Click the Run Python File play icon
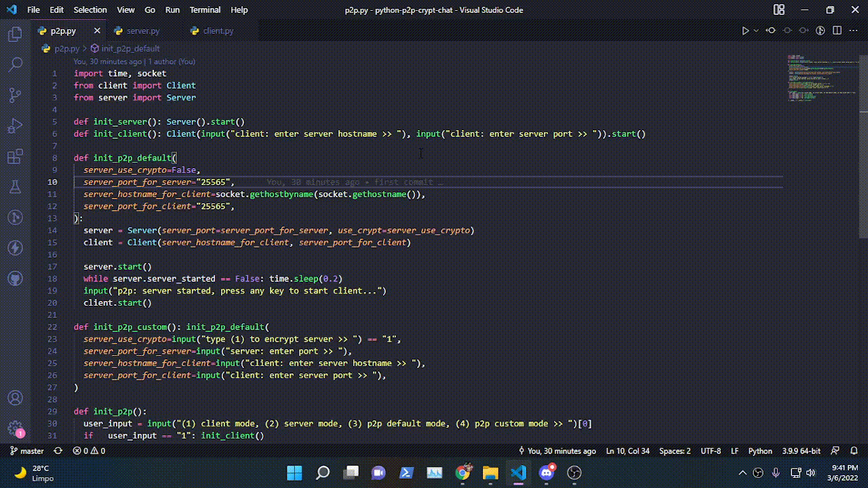 tap(745, 30)
